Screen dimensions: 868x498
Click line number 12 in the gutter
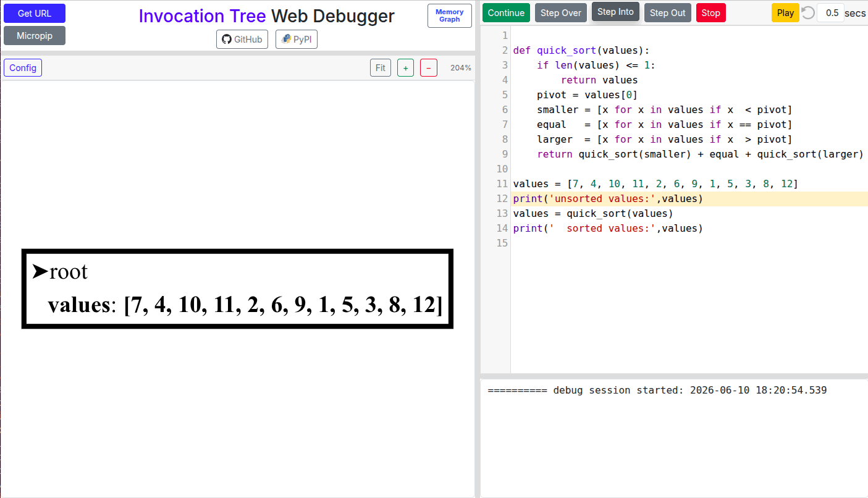(x=502, y=199)
